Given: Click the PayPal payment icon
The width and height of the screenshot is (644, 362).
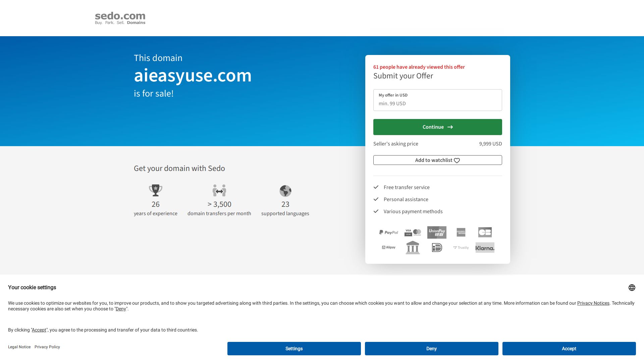Looking at the screenshot, I should click(x=388, y=232).
